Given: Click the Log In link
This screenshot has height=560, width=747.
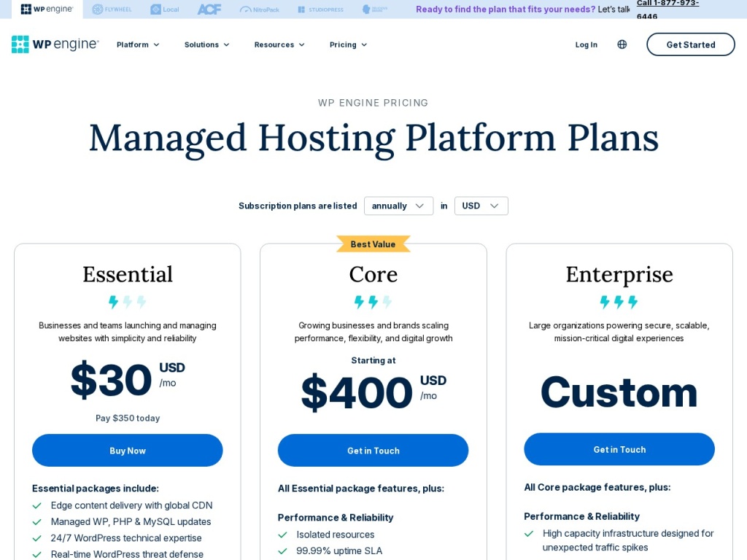Looking at the screenshot, I should pyautogui.click(x=586, y=44).
